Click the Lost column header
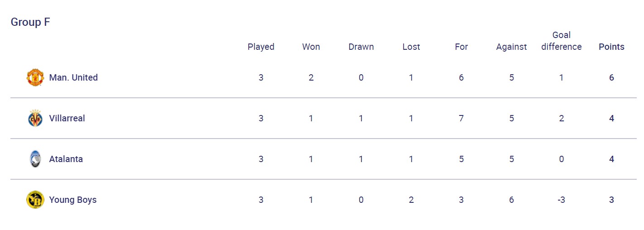 (411, 47)
